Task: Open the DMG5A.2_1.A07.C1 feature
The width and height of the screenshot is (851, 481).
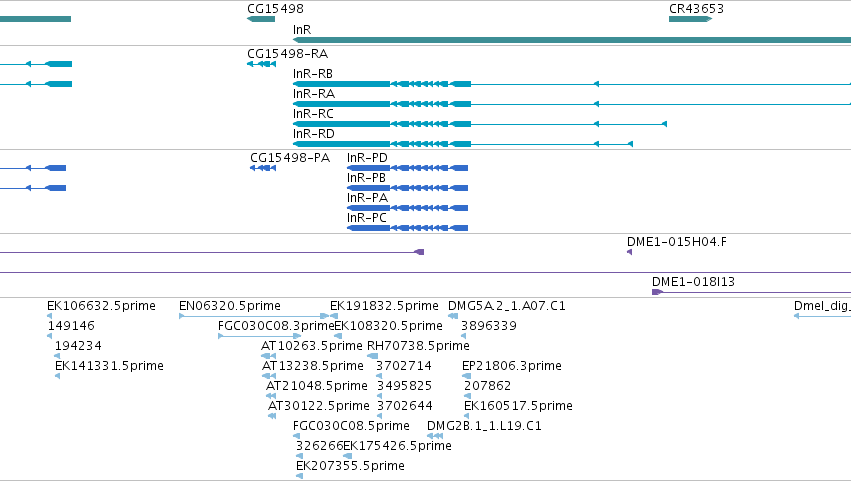Action: tap(453, 316)
